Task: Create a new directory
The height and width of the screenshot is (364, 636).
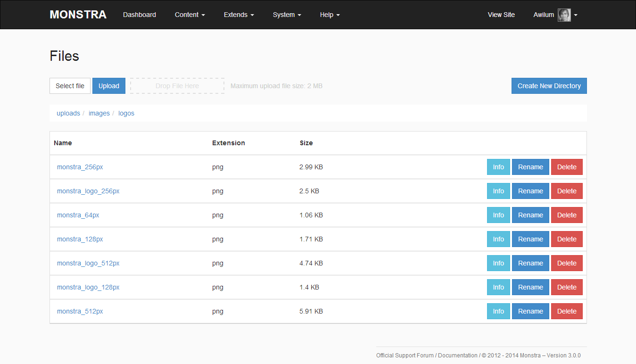Action: [549, 85]
